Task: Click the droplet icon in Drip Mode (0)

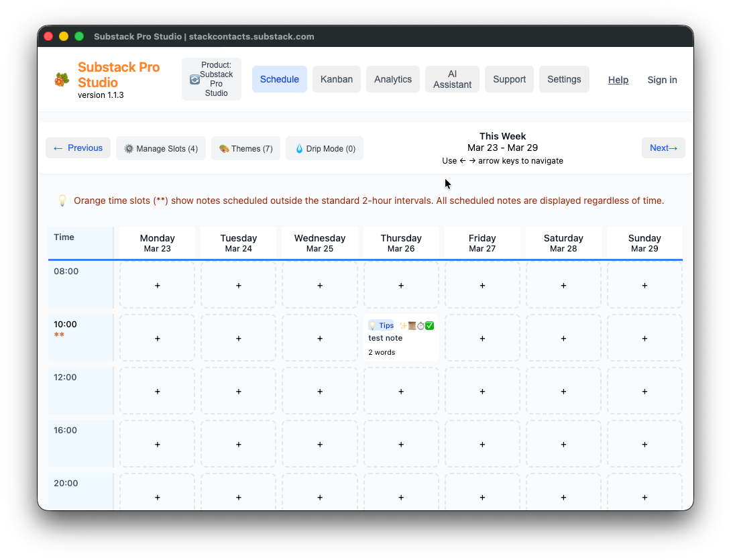Action: tap(299, 149)
